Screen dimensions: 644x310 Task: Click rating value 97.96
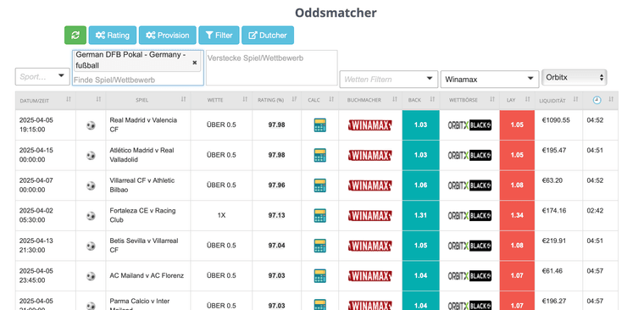[276, 185]
